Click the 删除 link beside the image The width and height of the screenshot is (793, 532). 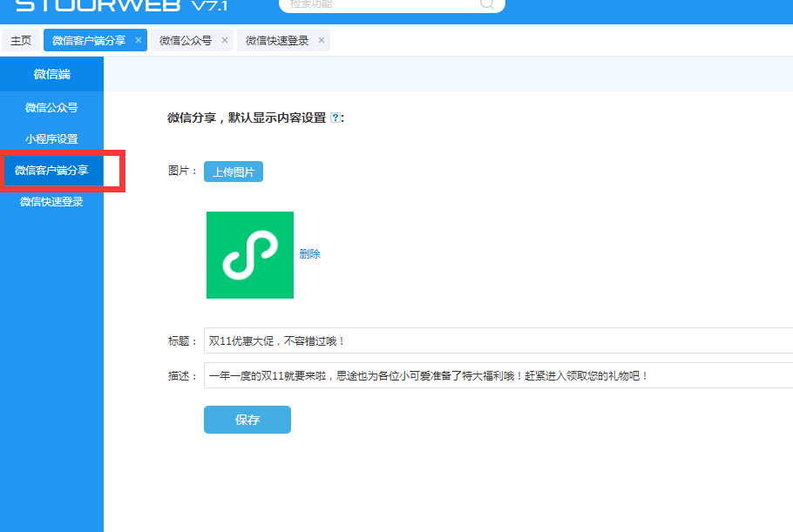pos(309,254)
